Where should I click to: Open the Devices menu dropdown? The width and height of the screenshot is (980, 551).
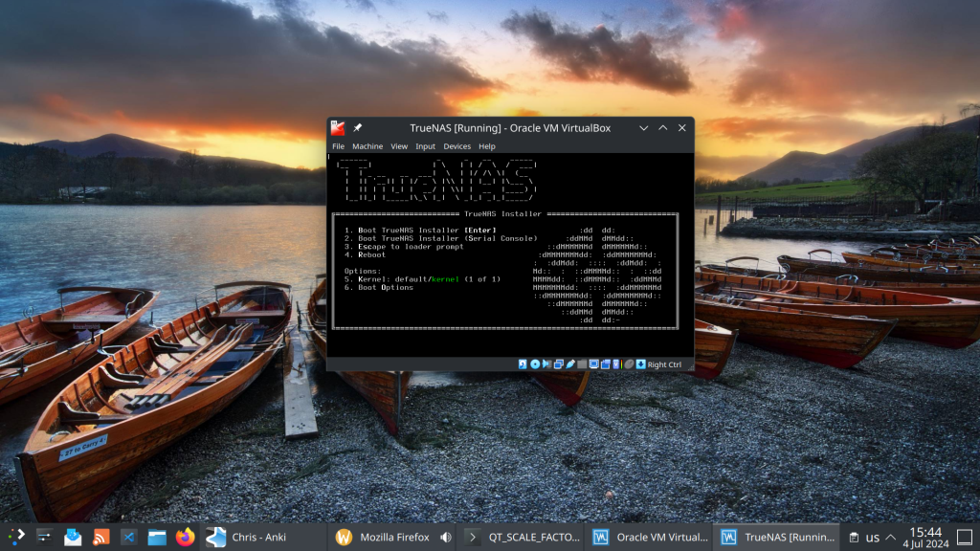[x=457, y=146]
